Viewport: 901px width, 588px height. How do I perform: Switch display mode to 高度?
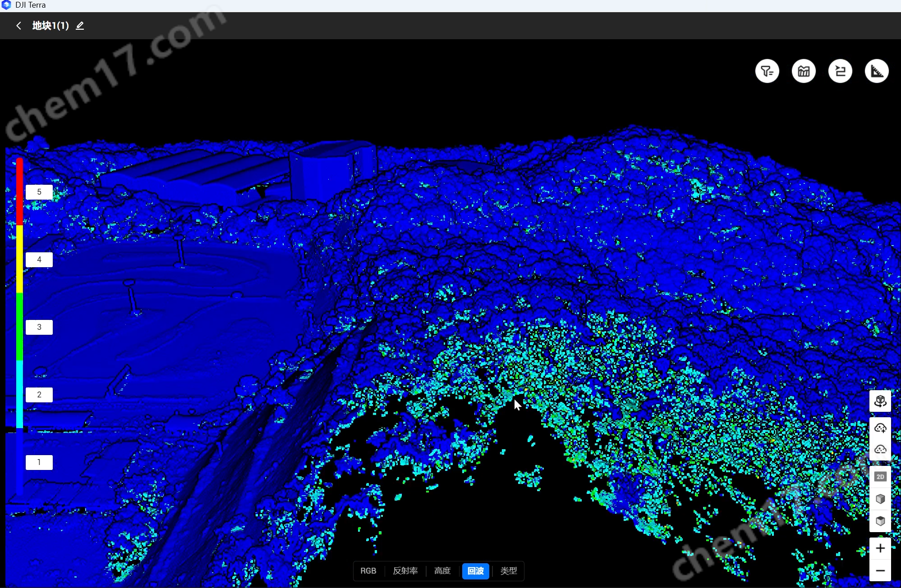[x=442, y=571]
